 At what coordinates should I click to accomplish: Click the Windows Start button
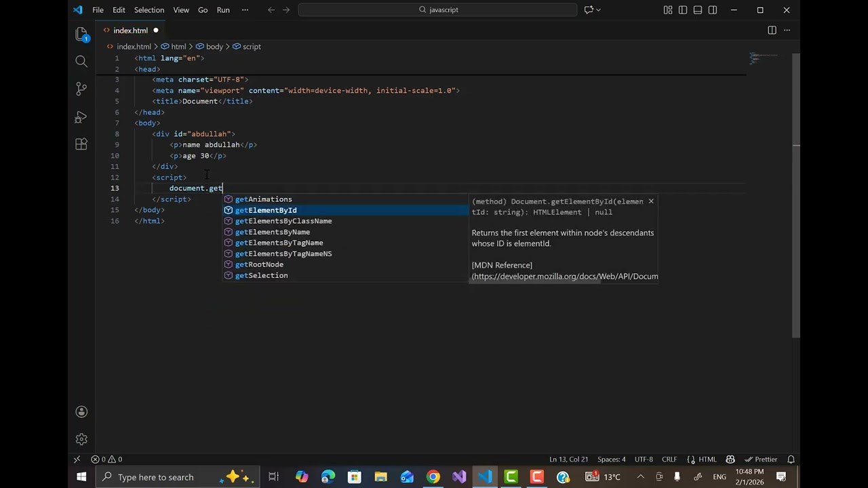click(81, 477)
